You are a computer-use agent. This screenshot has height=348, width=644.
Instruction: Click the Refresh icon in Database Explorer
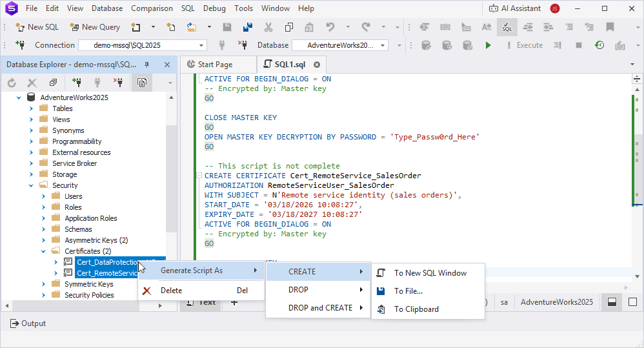pos(12,83)
